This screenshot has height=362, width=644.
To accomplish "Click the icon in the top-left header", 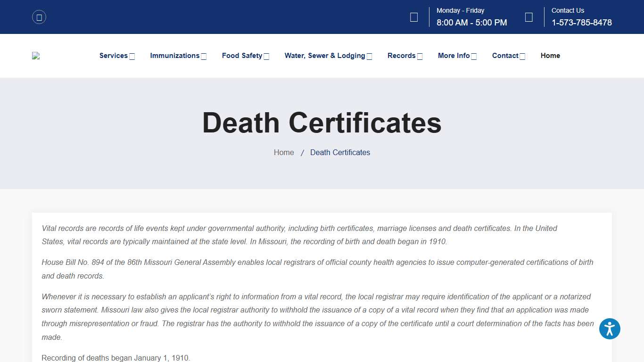I will [39, 17].
